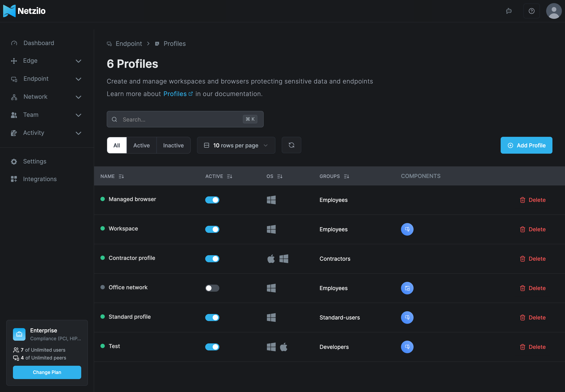Sort table by OS column icon
565x392 pixels.
pyautogui.click(x=280, y=176)
